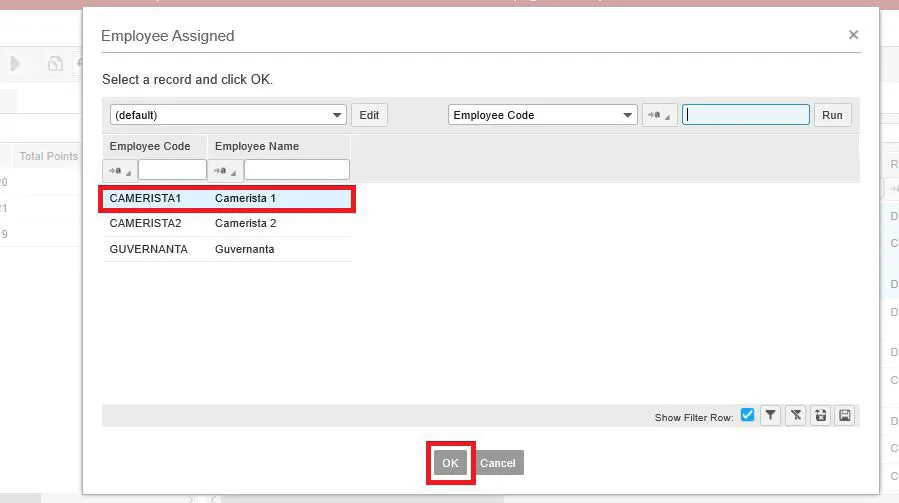Screen dimensions: 899x503
Task: Click the clear filter icon
Action: pos(796,415)
